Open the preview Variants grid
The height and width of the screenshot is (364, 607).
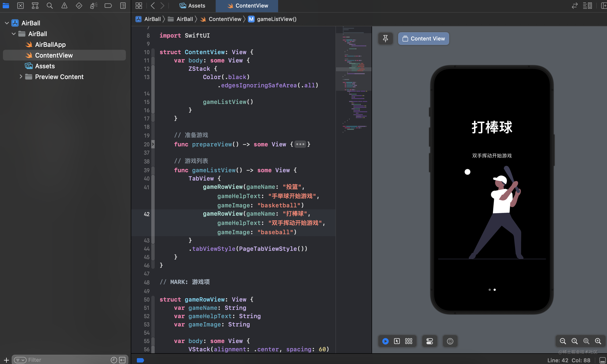click(x=409, y=341)
